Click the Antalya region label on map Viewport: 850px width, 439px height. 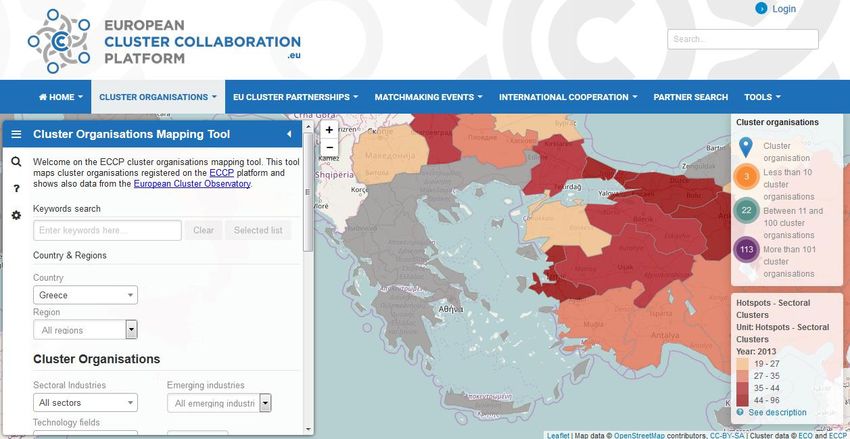pos(664,335)
